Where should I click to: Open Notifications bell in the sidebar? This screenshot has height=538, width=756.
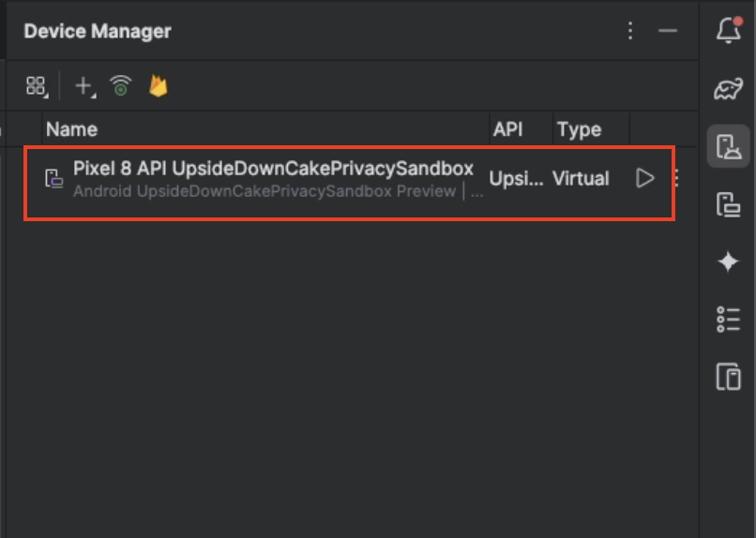pos(729,30)
